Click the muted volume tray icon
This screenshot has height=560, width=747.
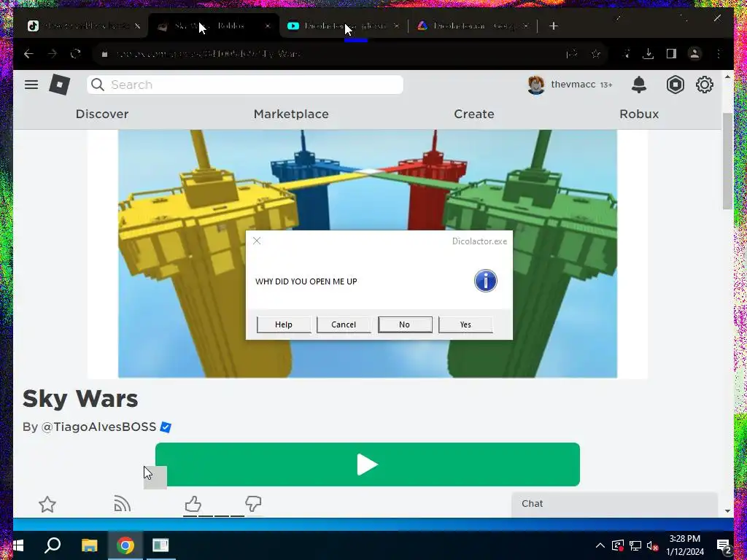(x=652, y=545)
